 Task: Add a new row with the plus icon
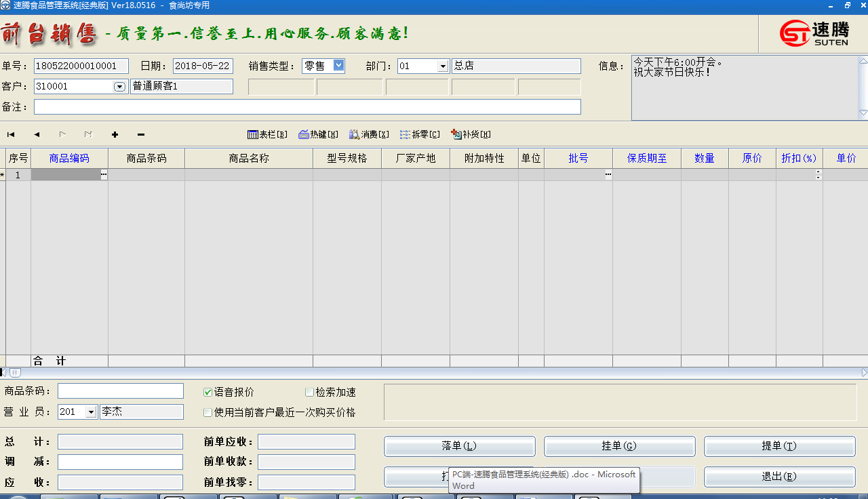(115, 134)
